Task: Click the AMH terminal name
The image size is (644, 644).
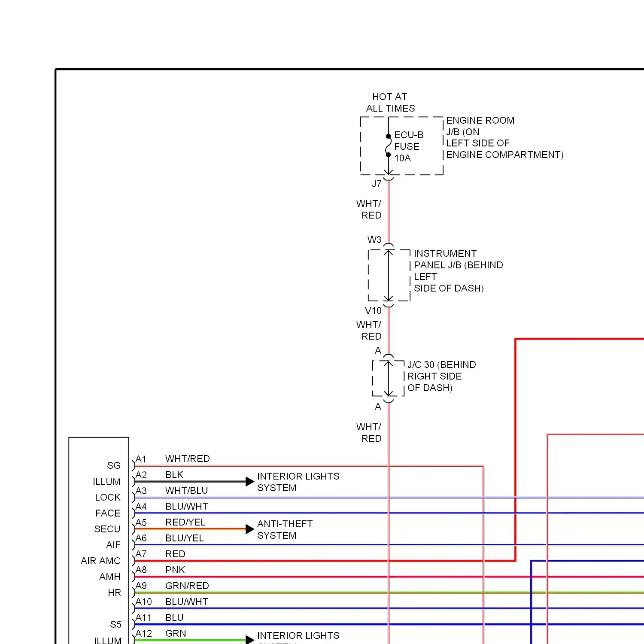Action: pos(110,577)
